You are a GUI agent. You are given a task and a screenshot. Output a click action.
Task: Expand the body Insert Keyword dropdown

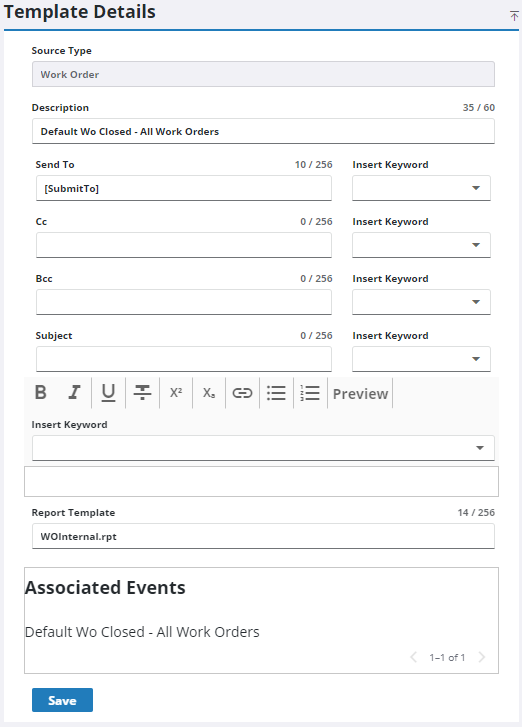pos(263,448)
